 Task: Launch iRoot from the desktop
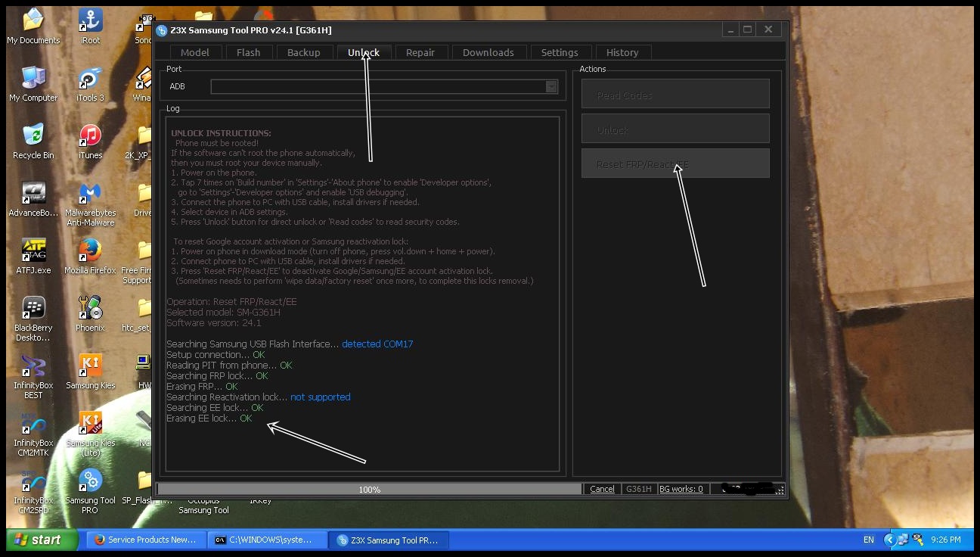(90, 26)
